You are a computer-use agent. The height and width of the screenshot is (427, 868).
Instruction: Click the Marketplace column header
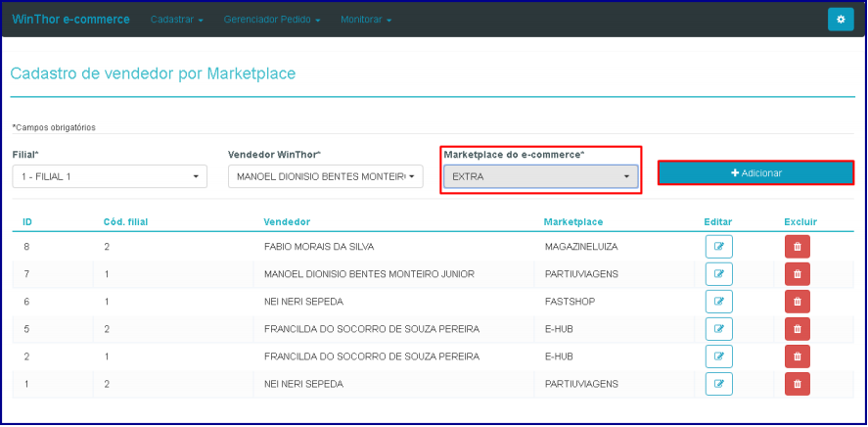pyautogui.click(x=572, y=222)
